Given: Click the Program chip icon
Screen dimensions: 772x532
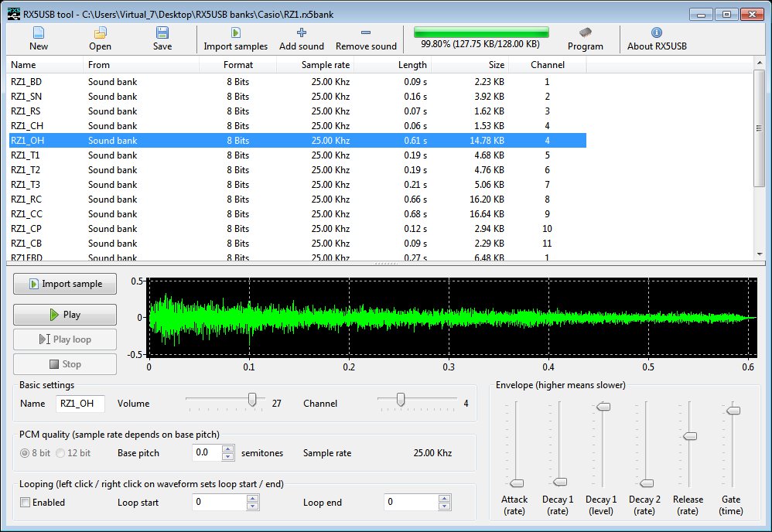Looking at the screenshot, I should tap(585, 33).
